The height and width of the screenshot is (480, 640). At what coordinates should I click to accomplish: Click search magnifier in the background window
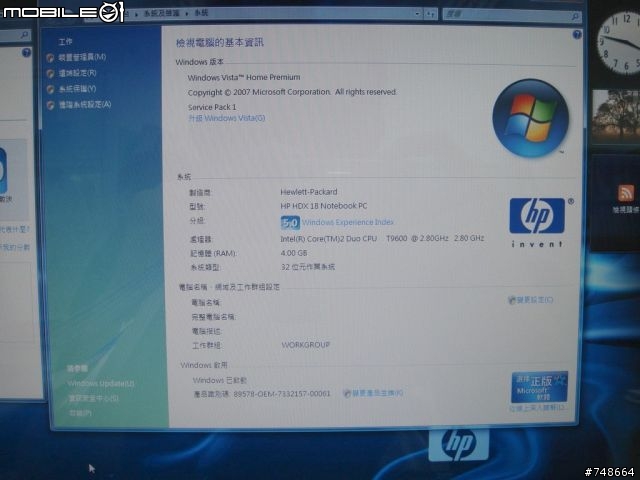coord(24,35)
